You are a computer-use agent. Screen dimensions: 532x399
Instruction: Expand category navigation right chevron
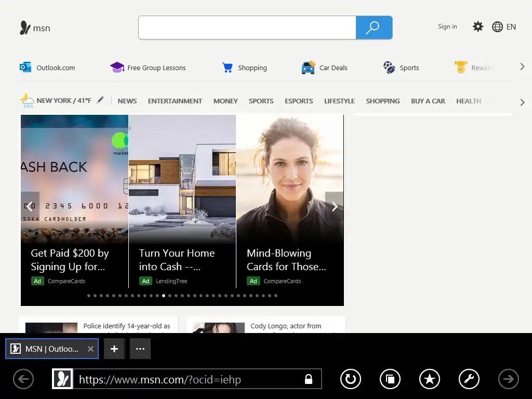(x=522, y=102)
